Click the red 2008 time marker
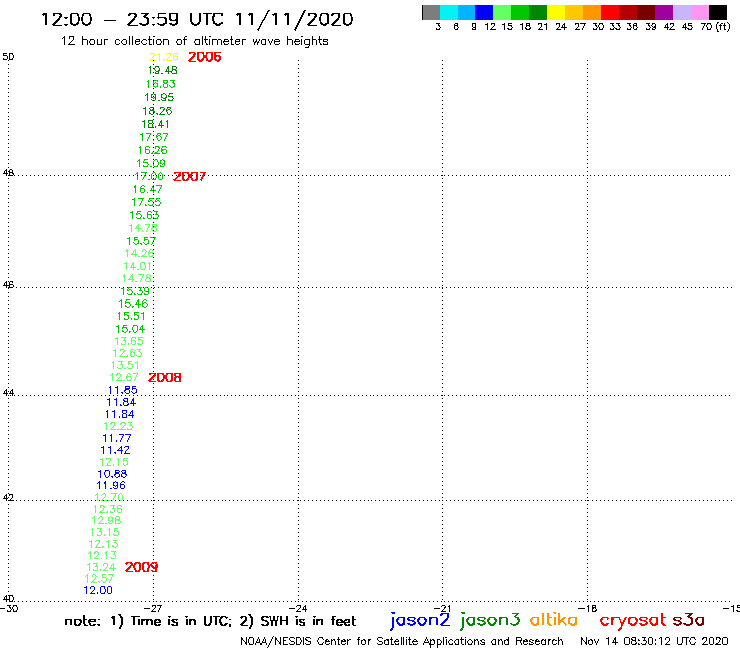Viewport: 740px width, 650px height. coord(164,378)
